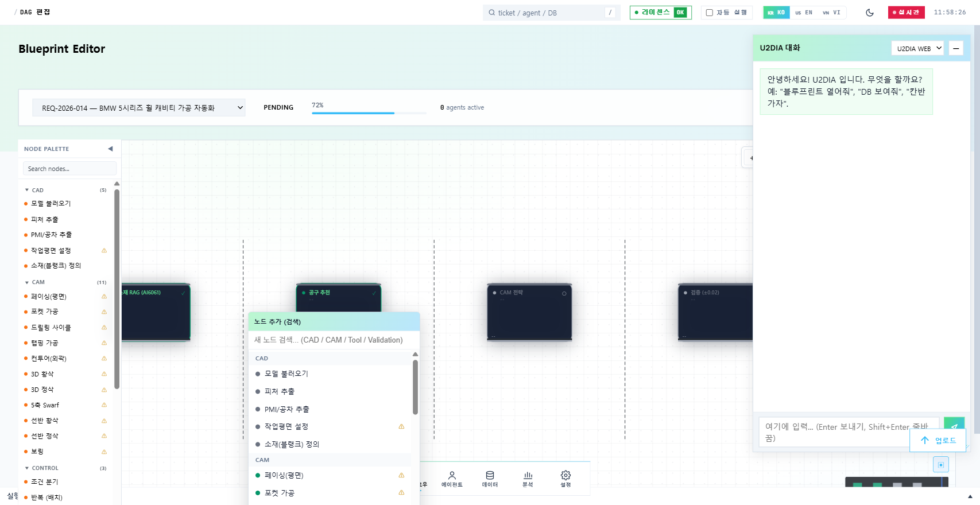Open the REQ-2026-014 request dropdown
The height and width of the screenshot is (505, 980).
coord(139,108)
